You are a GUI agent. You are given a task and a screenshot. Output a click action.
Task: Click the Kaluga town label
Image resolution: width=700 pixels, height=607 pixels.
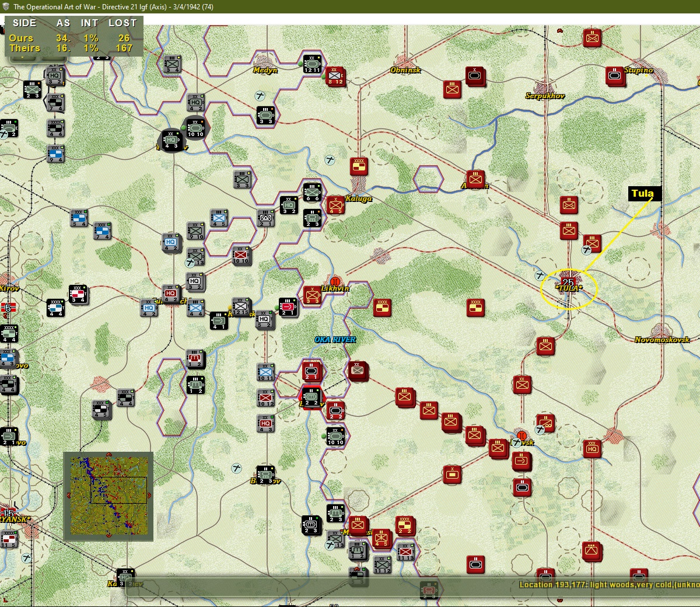pyautogui.click(x=358, y=198)
